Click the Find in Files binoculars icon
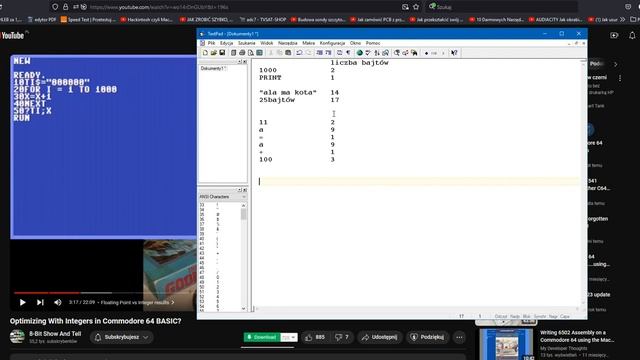The image size is (640, 360). [x=414, y=53]
